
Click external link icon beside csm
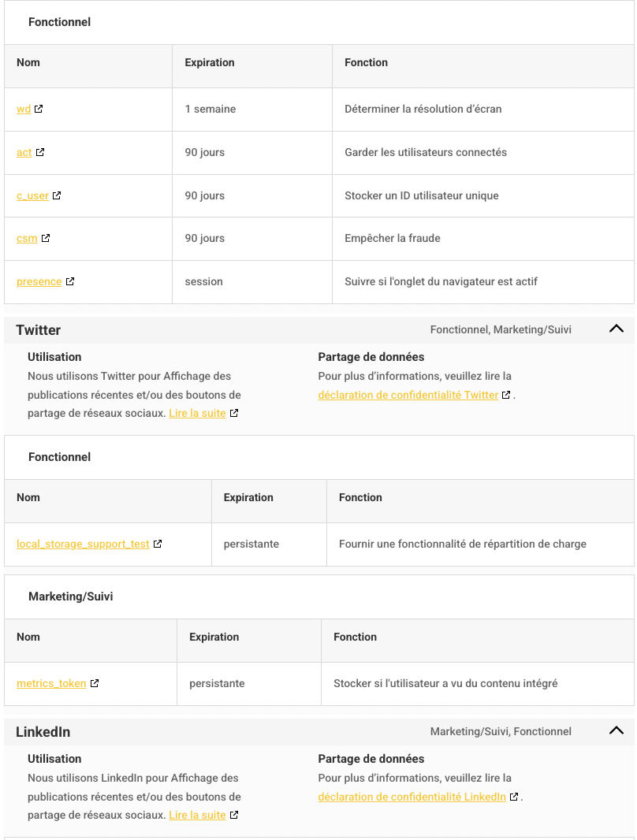(x=46, y=238)
